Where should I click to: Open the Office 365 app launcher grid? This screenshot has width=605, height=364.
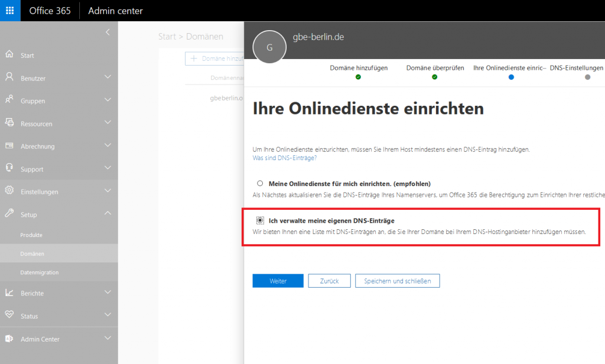[9, 10]
